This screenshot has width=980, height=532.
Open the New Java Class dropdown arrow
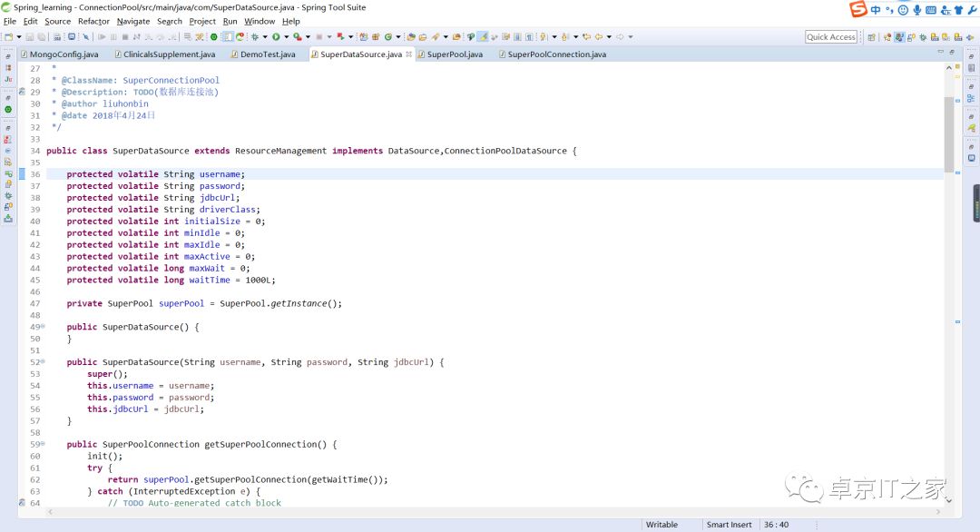coord(398,37)
